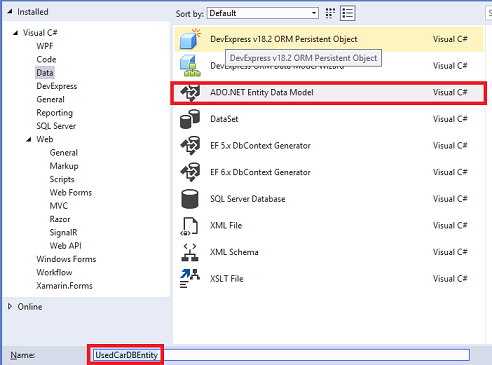This screenshot has height=365, width=492.
Task: Click the Installed section label
Action: click(33, 12)
